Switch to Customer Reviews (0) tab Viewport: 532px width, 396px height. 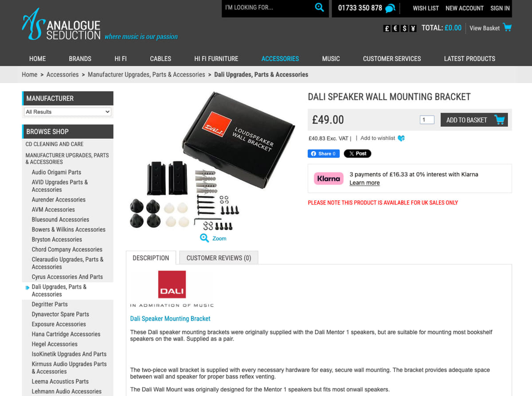click(x=219, y=258)
